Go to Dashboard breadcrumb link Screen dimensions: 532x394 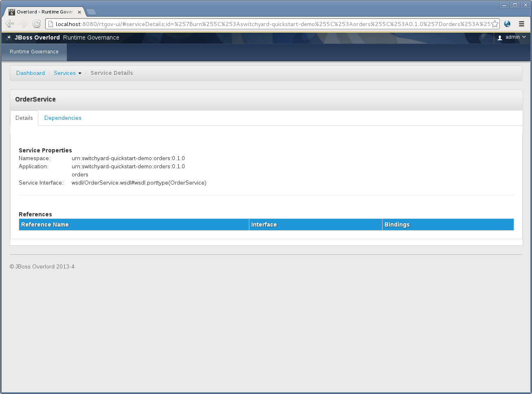31,73
